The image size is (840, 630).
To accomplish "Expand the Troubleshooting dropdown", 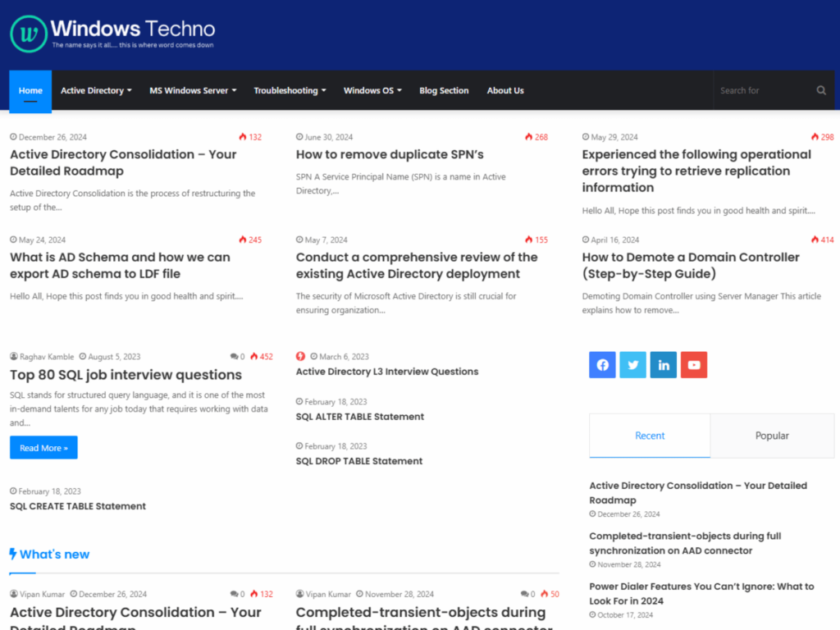I will click(x=290, y=90).
